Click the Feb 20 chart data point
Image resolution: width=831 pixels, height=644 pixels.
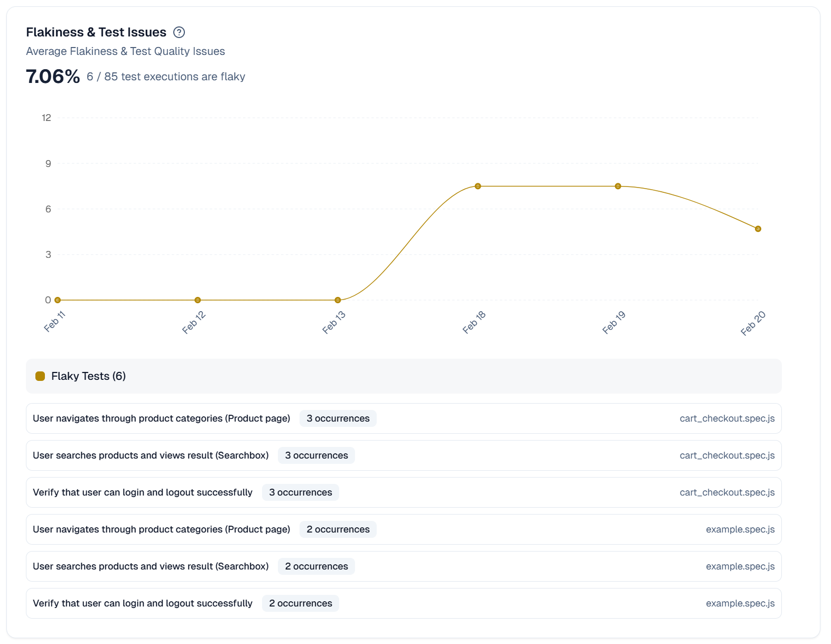coord(758,229)
